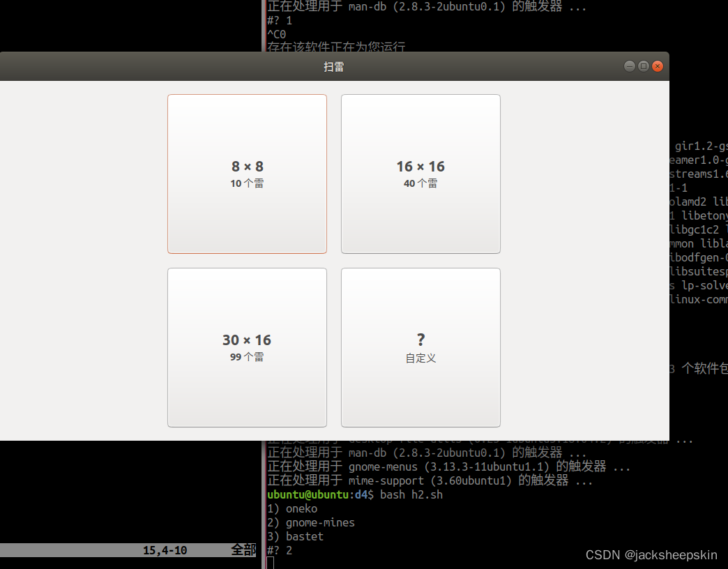Click the 10 个雷 mine count label

pyautogui.click(x=247, y=183)
